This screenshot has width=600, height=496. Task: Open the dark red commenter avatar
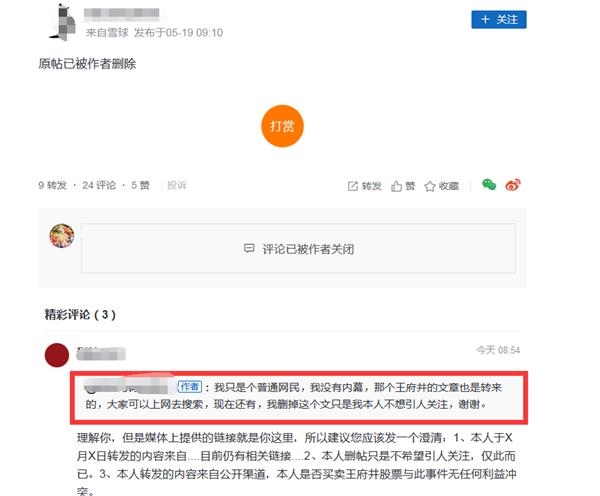point(57,355)
